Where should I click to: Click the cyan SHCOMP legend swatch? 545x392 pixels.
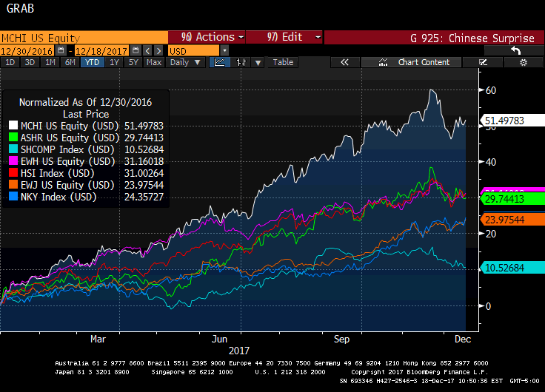(x=13, y=149)
